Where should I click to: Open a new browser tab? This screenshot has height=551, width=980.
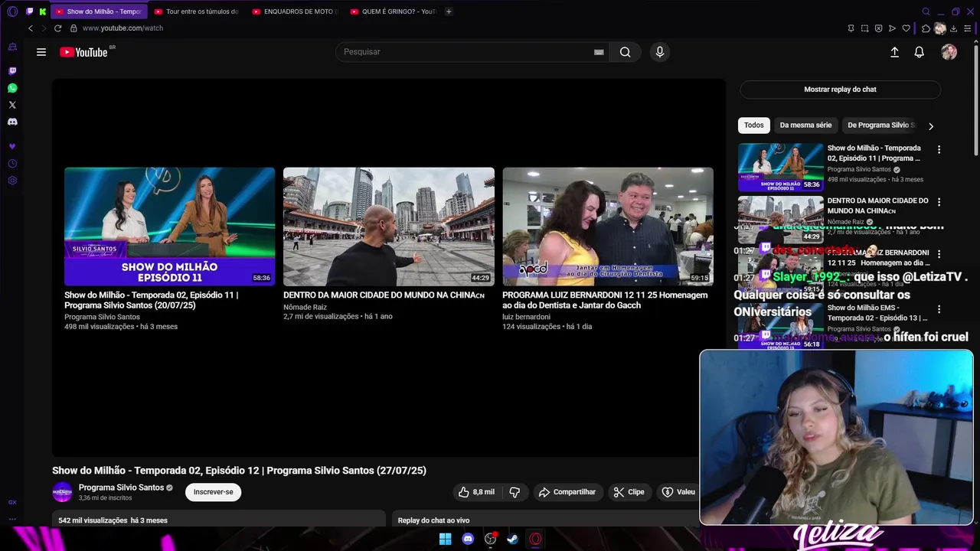pos(449,11)
